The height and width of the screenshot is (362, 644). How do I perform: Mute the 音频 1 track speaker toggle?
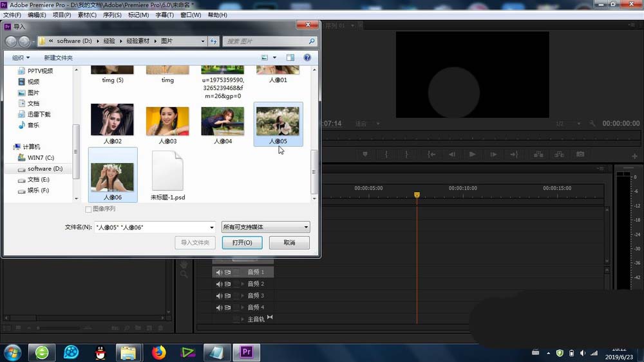(219, 272)
